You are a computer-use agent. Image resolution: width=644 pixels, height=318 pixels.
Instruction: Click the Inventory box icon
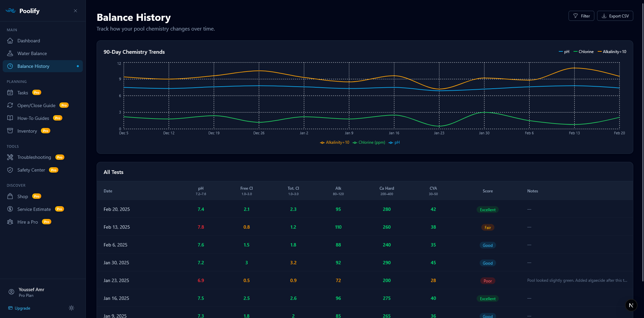point(10,131)
